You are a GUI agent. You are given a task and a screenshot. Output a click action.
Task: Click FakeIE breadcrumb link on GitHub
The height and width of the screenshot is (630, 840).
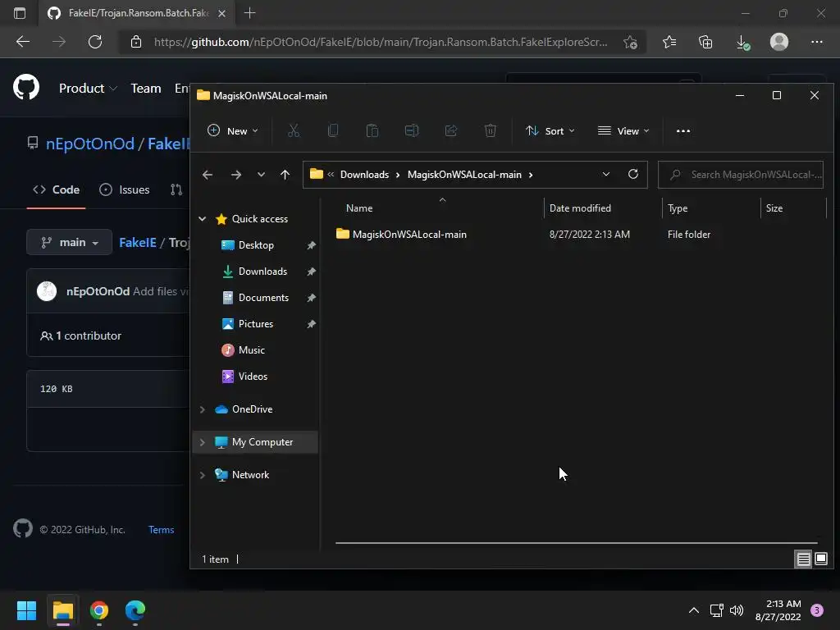[x=138, y=243]
